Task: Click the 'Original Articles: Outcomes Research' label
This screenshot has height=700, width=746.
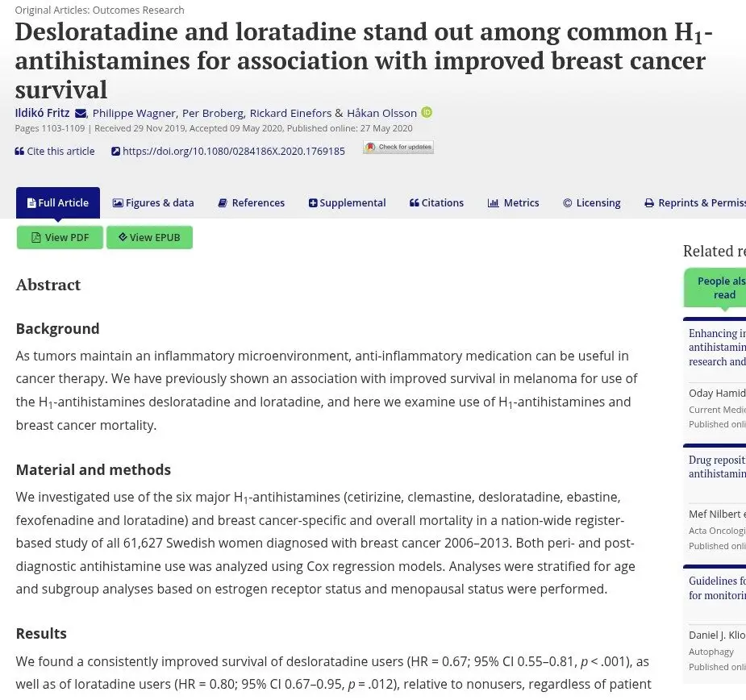Action: tap(99, 10)
